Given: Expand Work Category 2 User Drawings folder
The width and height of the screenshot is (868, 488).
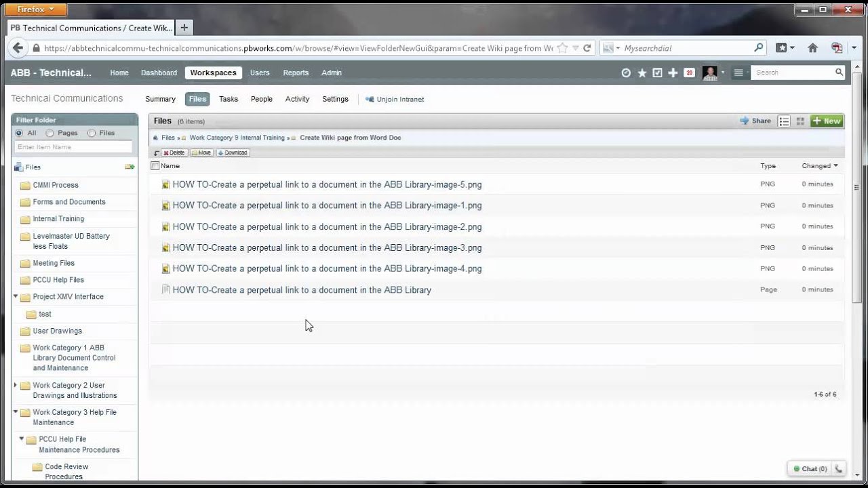Looking at the screenshot, I should pyautogui.click(x=16, y=385).
